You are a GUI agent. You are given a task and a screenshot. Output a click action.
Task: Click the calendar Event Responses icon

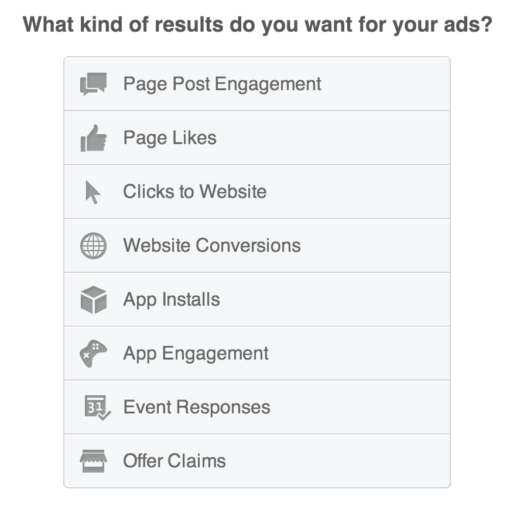[x=97, y=408]
